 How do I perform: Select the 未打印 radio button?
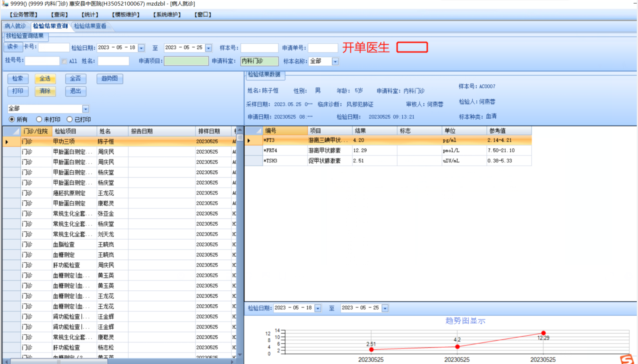(x=39, y=119)
